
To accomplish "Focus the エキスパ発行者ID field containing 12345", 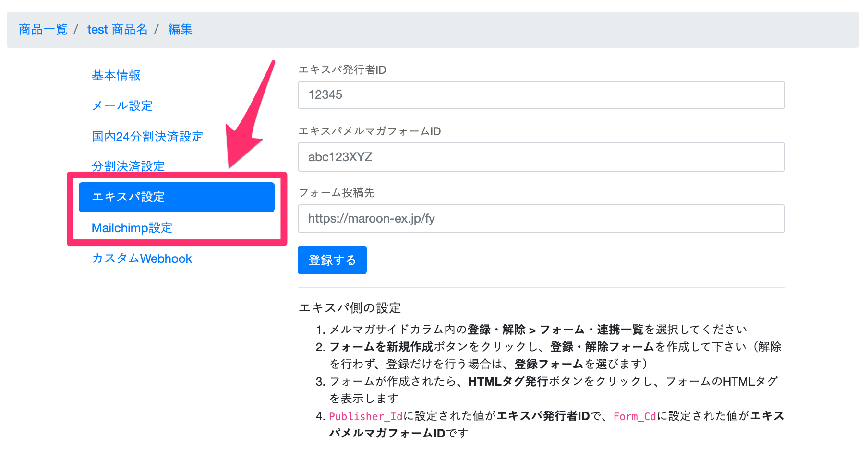I will (x=541, y=95).
